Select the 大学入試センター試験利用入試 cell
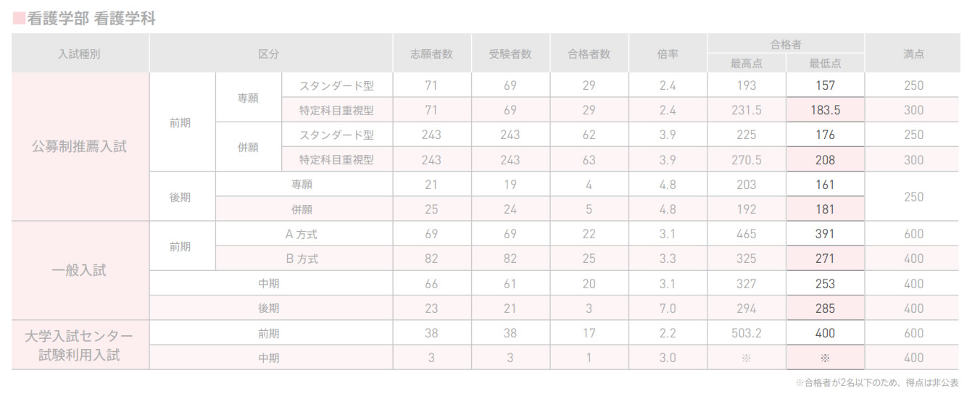 coord(80,345)
